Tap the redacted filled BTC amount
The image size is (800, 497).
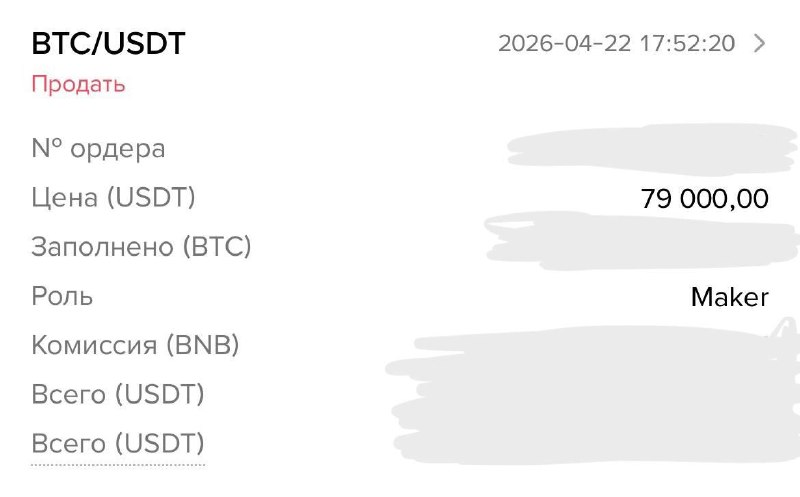click(642, 241)
